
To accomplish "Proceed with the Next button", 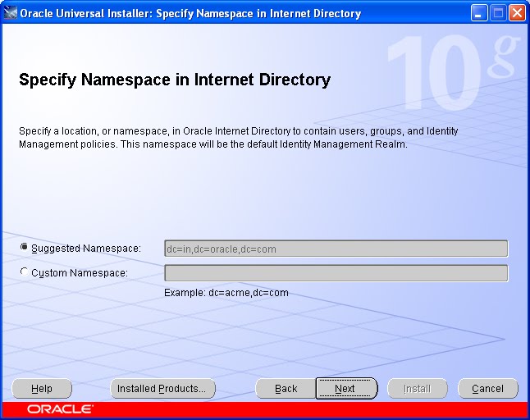I will point(346,389).
